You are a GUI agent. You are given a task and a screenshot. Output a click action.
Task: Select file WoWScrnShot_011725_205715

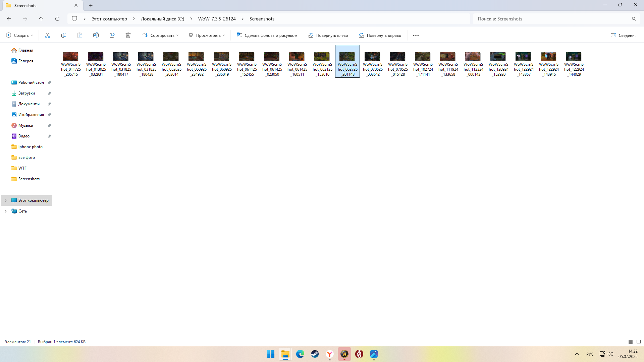(x=71, y=61)
